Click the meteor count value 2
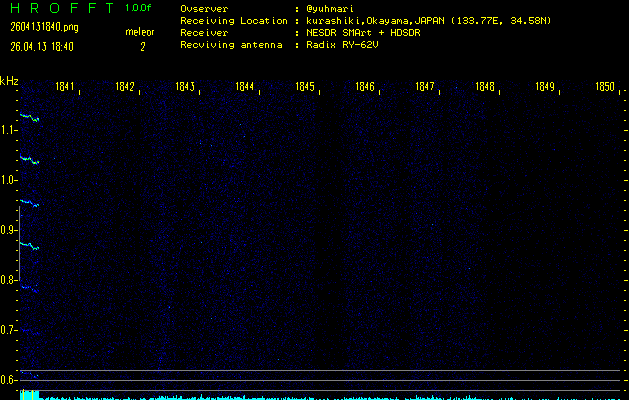The width and height of the screenshot is (629, 400). click(x=142, y=47)
